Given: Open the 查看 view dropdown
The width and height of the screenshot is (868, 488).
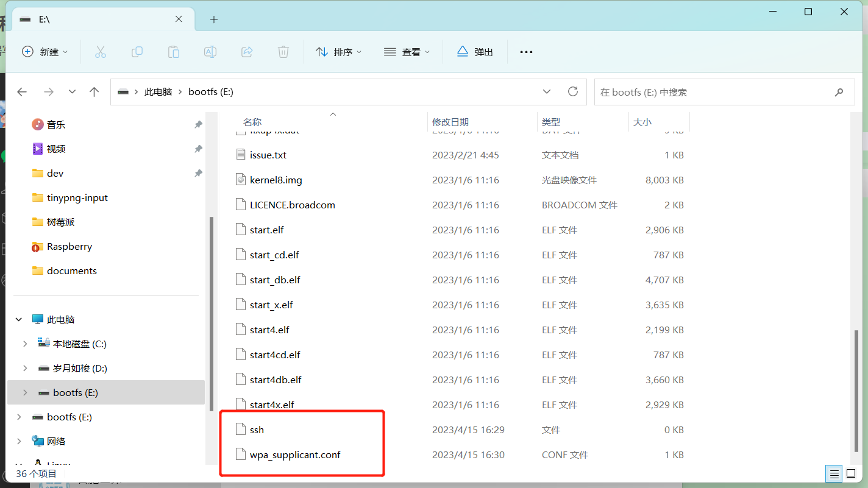Looking at the screenshot, I should pos(407,52).
